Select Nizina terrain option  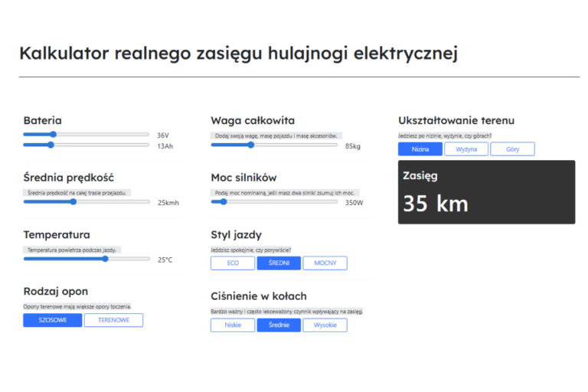point(420,149)
